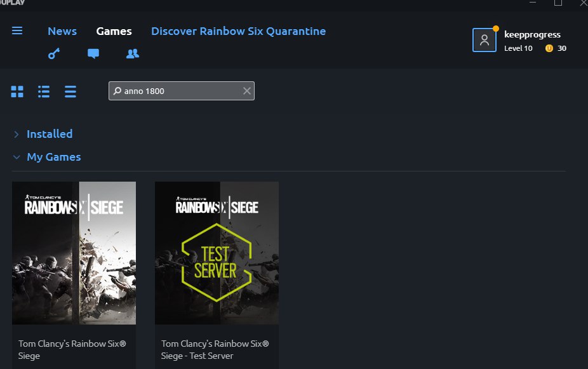Click the gold Uplay coin icon
The height and width of the screenshot is (369, 588).
click(549, 48)
